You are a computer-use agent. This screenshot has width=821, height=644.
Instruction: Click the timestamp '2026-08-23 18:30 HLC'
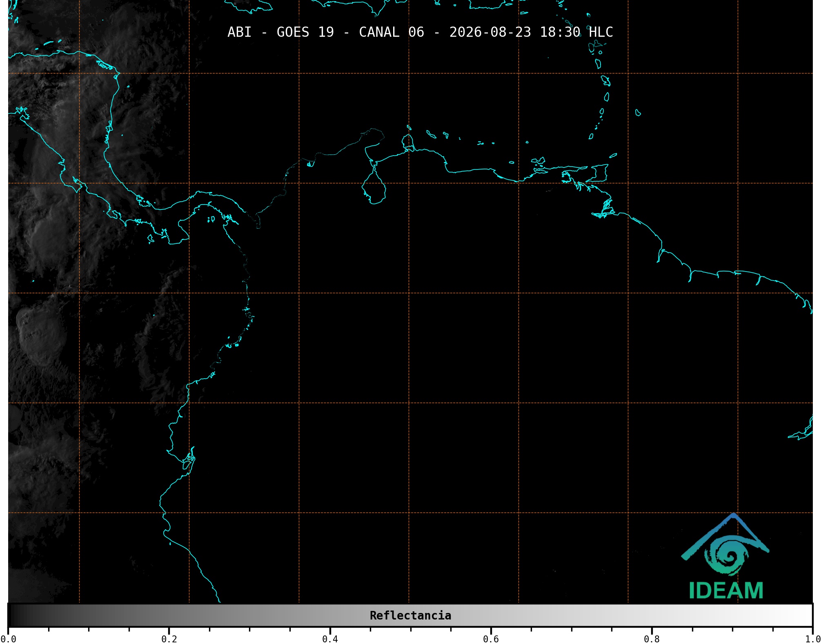pyautogui.click(x=531, y=32)
